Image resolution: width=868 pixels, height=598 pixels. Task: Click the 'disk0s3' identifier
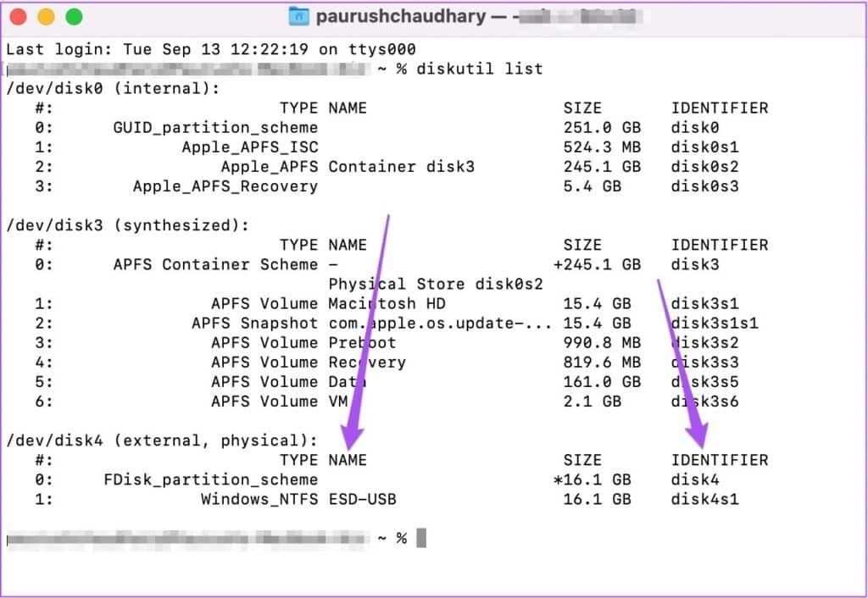pos(704,186)
